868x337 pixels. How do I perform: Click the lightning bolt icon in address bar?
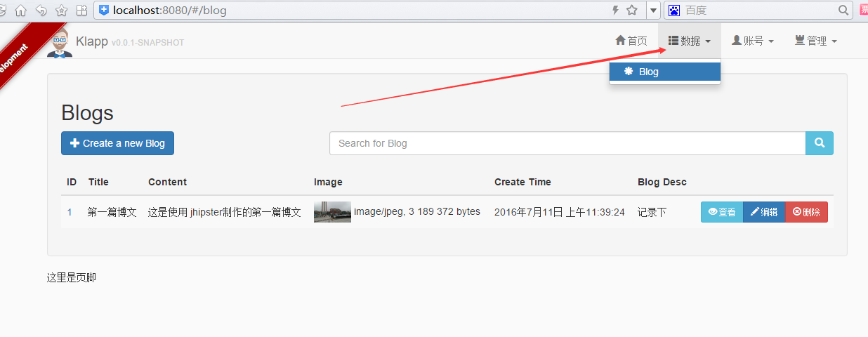coord(616,10)
